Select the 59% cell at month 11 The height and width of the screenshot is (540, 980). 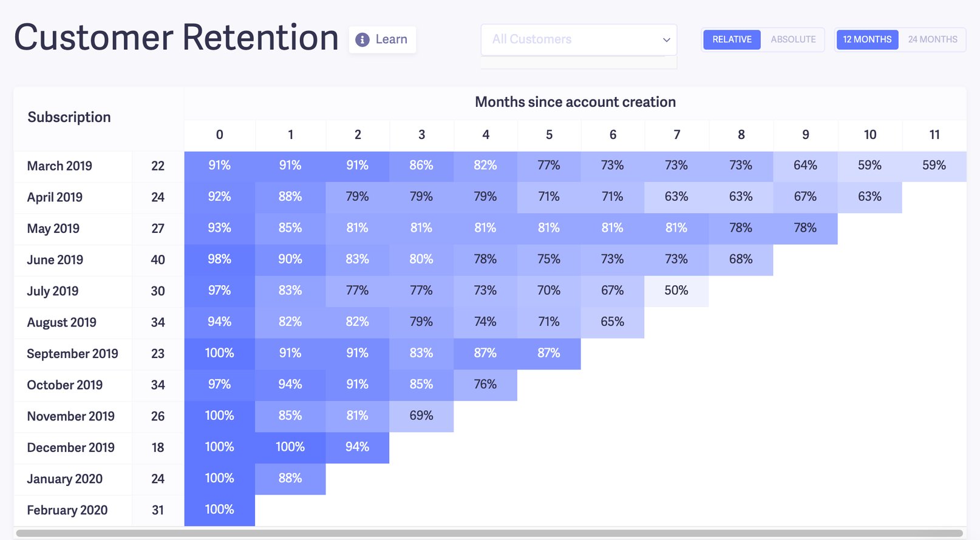934,165
